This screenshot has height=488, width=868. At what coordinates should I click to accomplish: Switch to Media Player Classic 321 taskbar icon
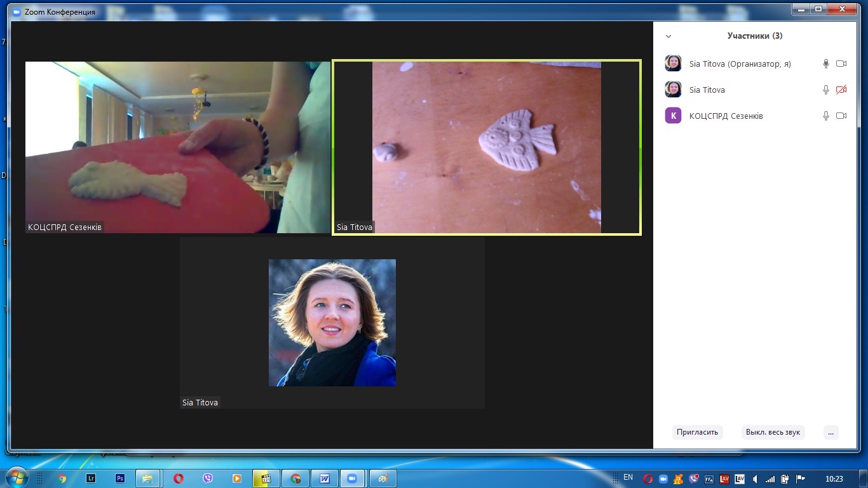(266, 478)
